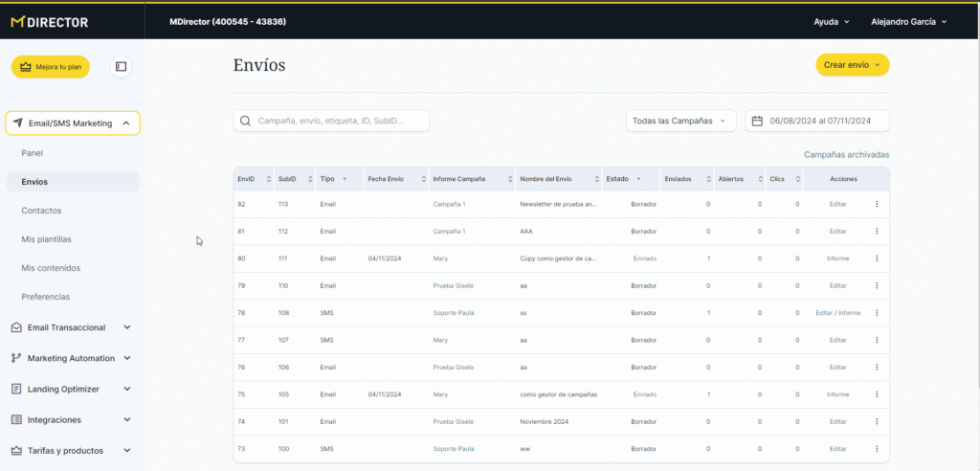The image size is (980, 471).
Task: Open the calendar icon in date range
Action: coord(757,121)
